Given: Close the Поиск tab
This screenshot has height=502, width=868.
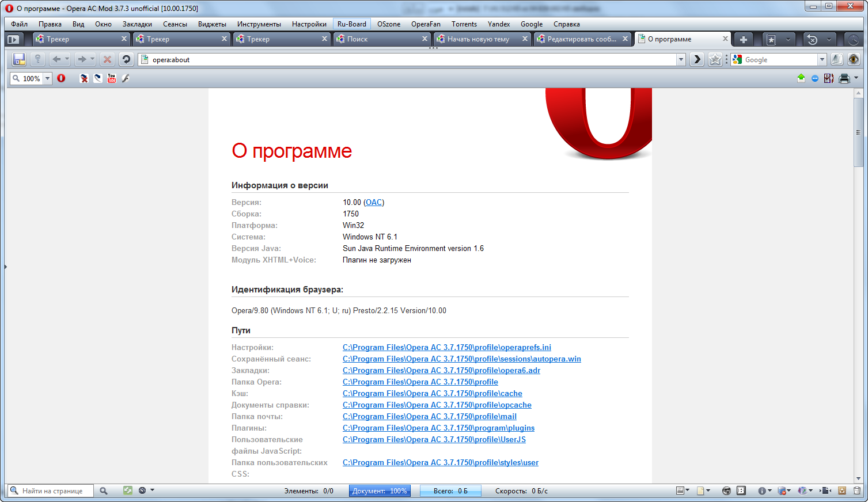Looking at the screenshot, I should point(424,39).
